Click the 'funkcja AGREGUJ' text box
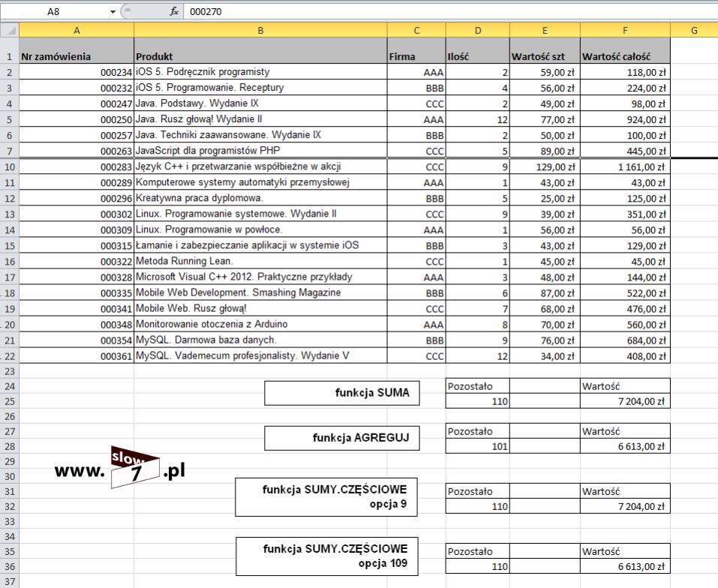Screen dimensions: 718x588 click(341, 438)
